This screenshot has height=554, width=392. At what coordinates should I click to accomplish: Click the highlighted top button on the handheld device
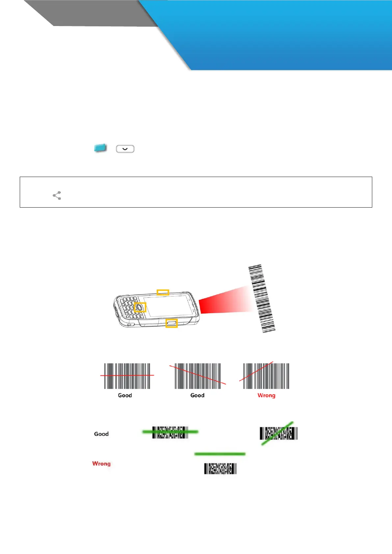coord(163,292)
